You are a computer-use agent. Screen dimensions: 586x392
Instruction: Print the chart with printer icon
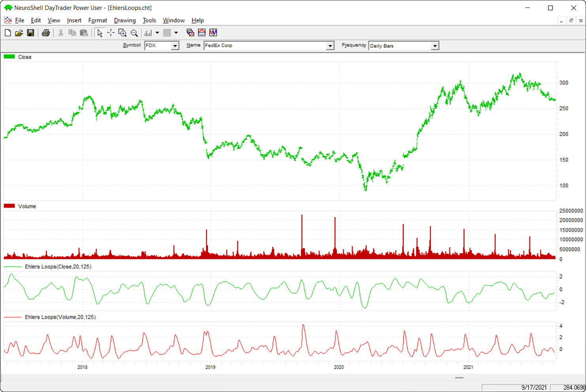[46, 33]
